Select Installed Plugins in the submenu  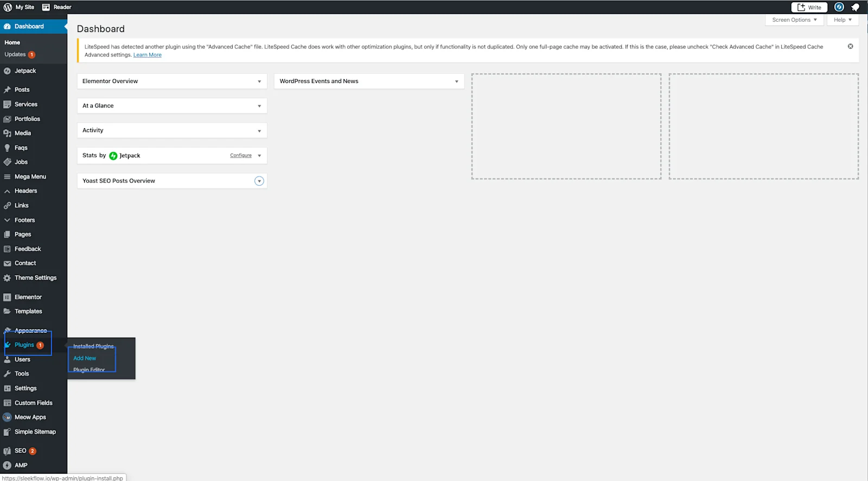93,346
